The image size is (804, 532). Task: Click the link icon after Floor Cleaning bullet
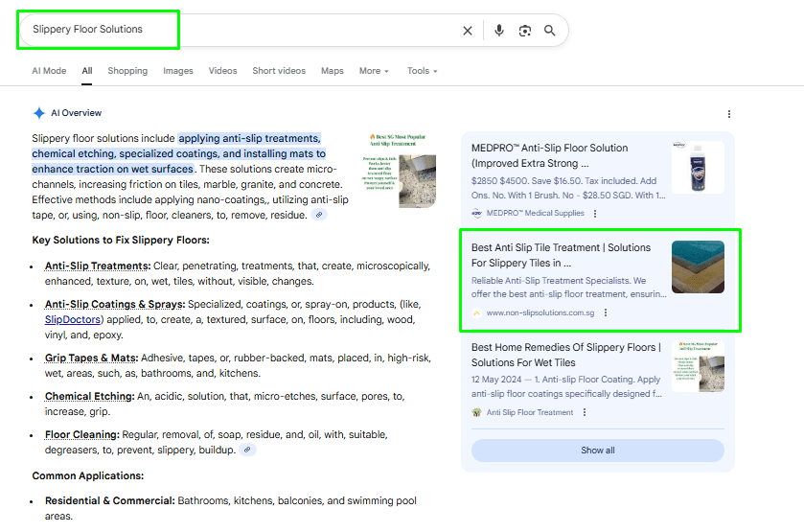coord(247,450)
